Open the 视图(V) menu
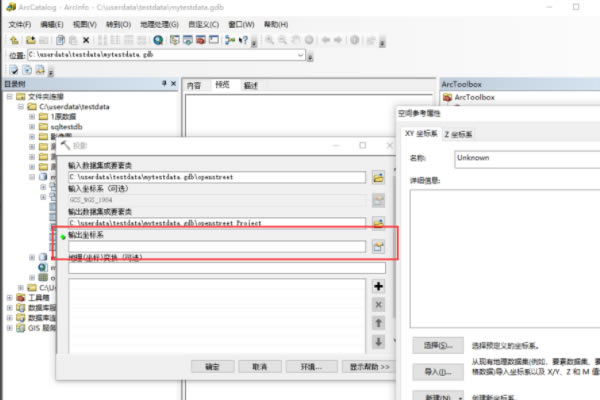The image size is (600, 400). point(85,24)
